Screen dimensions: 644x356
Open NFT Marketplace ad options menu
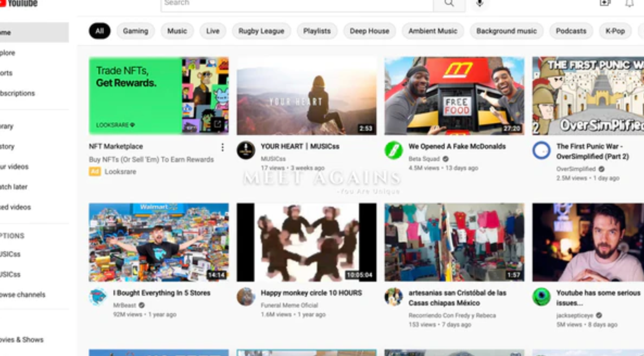click(x=222, y=148)
